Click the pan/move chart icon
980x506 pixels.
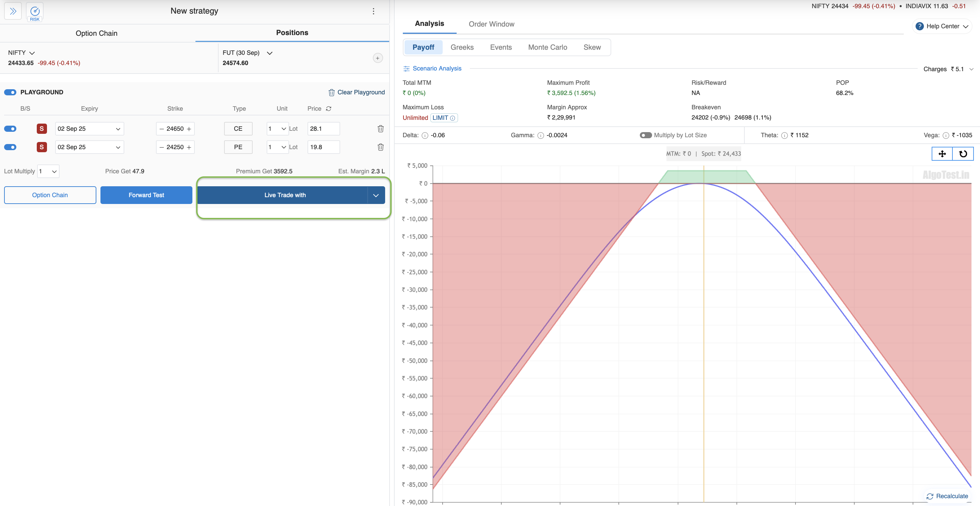942,154
